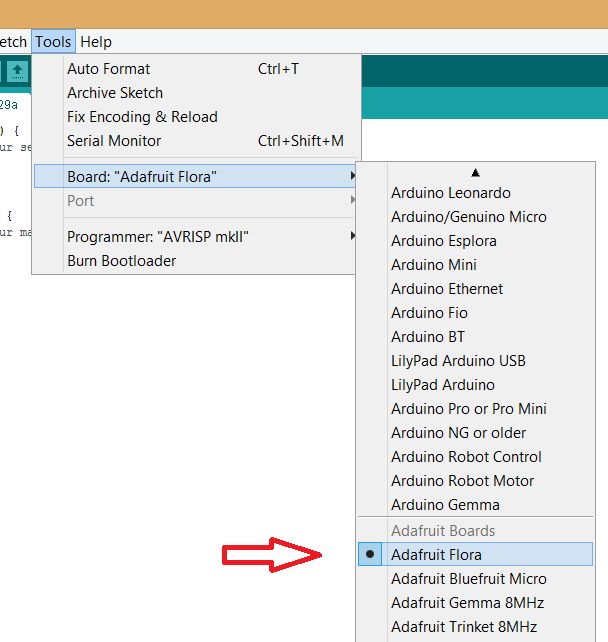Image resolution: width=608 pixels, height=642 pixels.
Task: Select Arduino Robot Motor board
Action: [475, 481]
